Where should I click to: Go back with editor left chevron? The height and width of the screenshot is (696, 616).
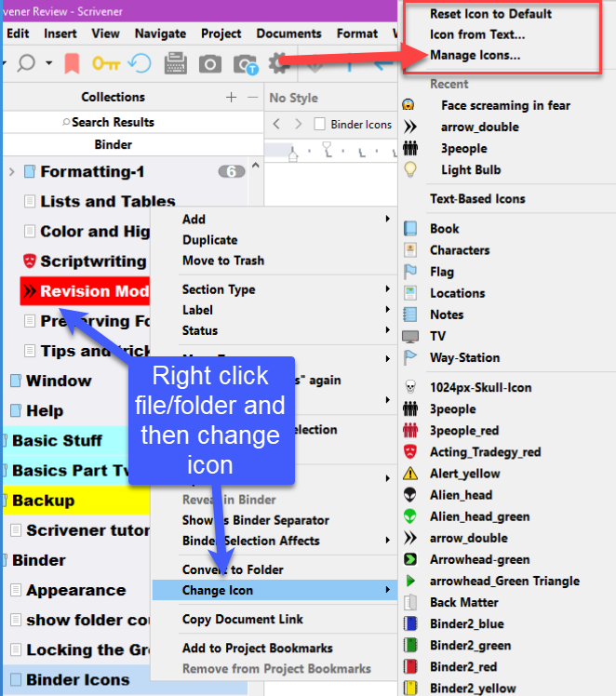pyautogui.click(x=276, y=124)
